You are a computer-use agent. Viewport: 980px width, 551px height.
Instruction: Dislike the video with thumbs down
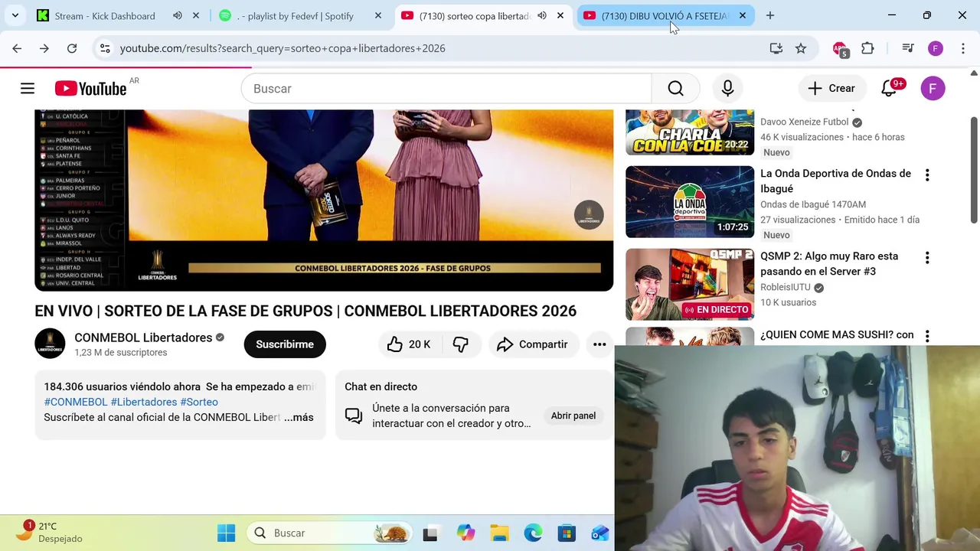click(x=460, y=344)
